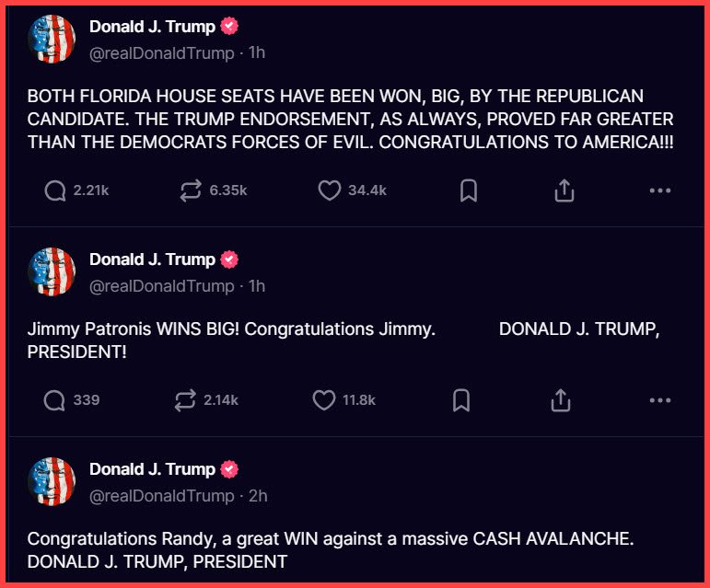The width and height of the screenshot is (710, 588).
Task: Open more options on Jimmy Patronis post
Action: [x=660, y=400]
